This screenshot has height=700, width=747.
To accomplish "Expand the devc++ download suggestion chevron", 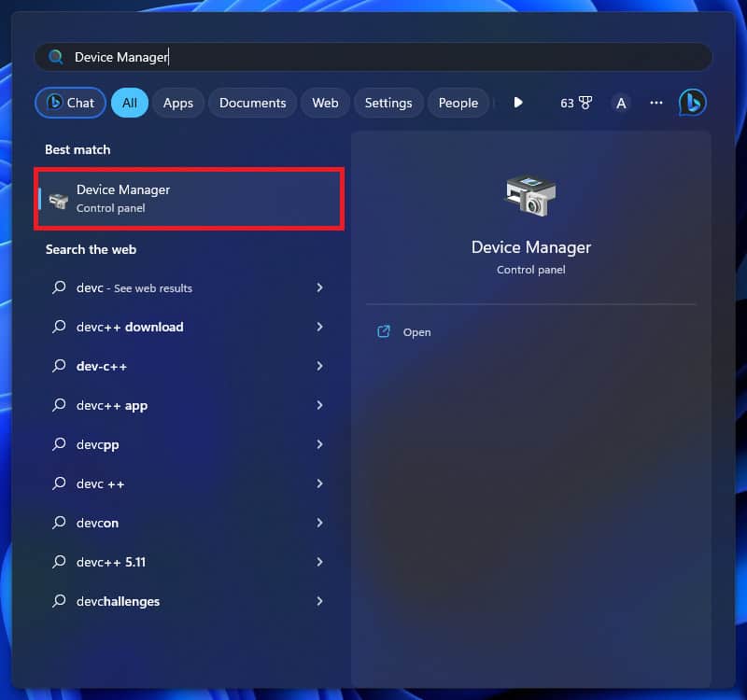I will (x=319, y=327).
